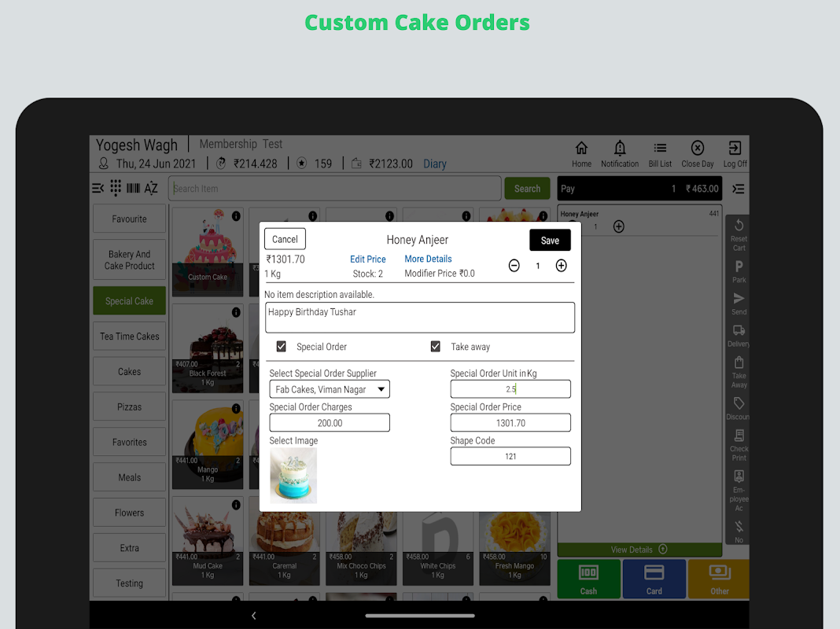The width and height of the screenshot is (840, 629).
Task: Focus the Search Item field
Action: tap(335, 189)
